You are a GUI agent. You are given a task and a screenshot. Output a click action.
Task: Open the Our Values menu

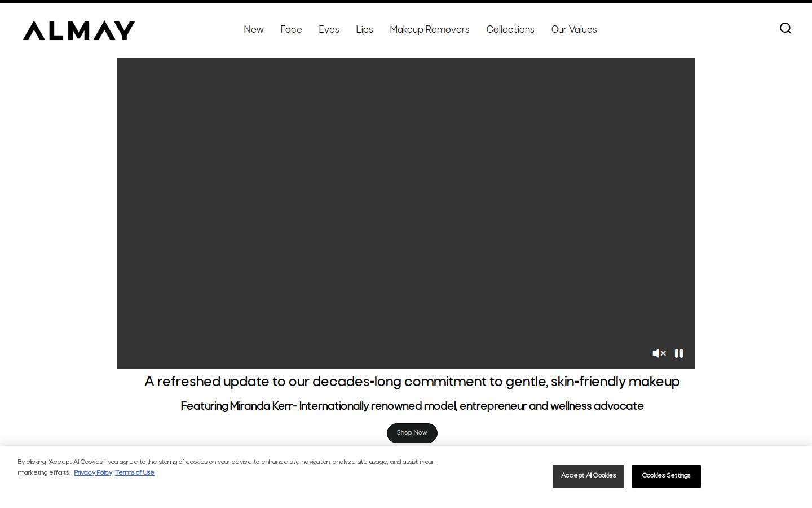[x=574, y=30]
